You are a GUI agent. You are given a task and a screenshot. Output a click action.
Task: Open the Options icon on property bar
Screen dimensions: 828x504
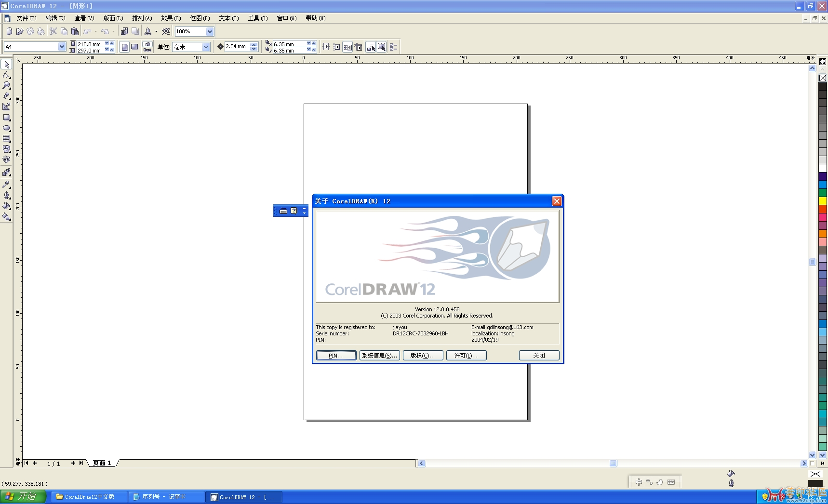pyautogui.click(x=394, y=47)
